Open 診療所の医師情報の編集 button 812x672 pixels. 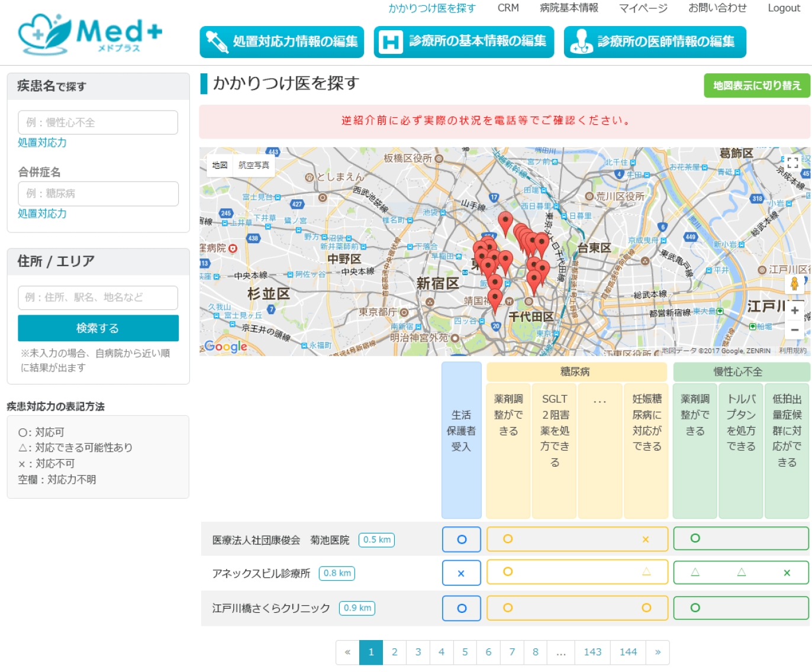[x=655, y=42]
